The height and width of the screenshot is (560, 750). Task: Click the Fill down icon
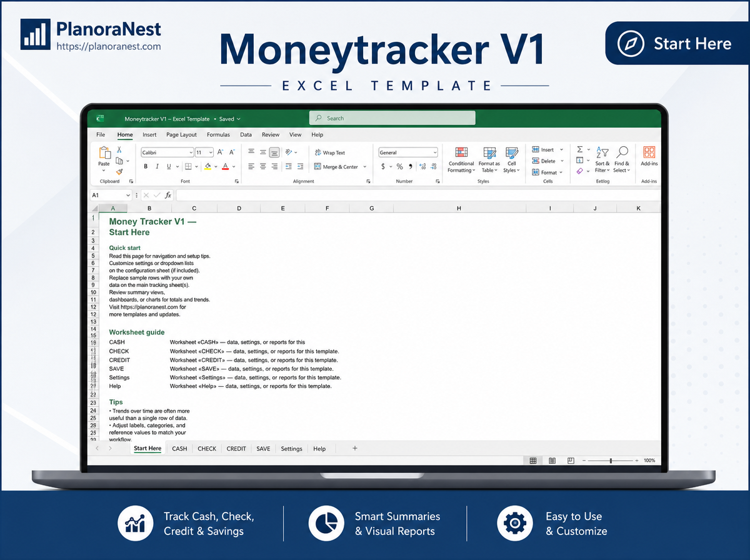click(579, 161)
